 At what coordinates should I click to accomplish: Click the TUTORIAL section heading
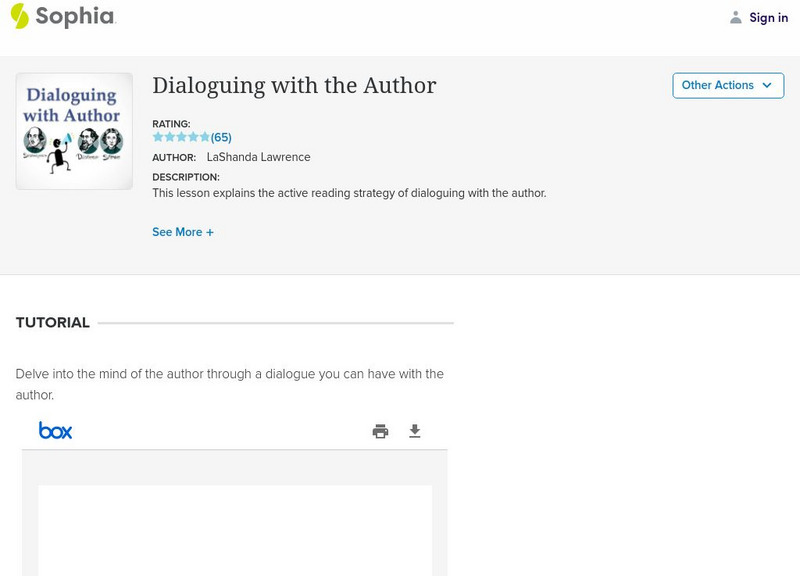tap(52, 323)
